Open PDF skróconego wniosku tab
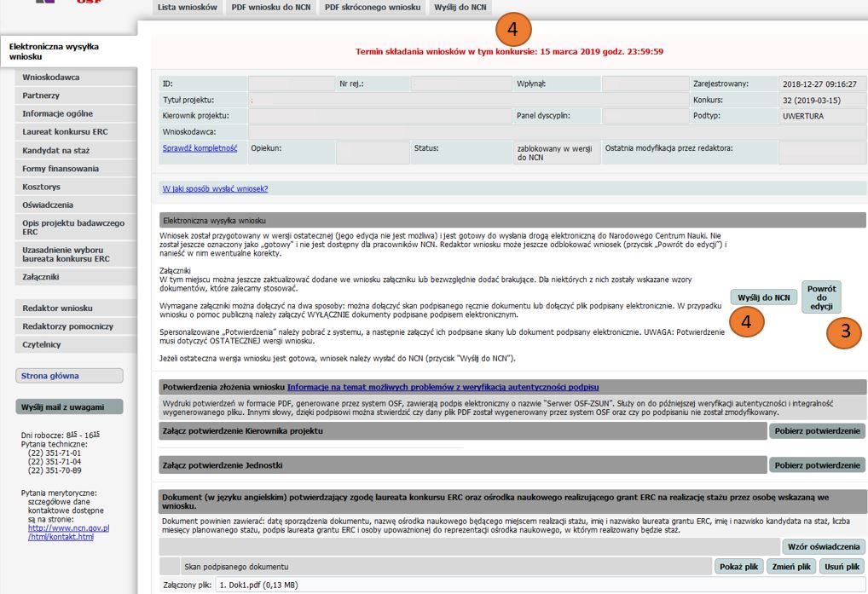 point(373,7)
